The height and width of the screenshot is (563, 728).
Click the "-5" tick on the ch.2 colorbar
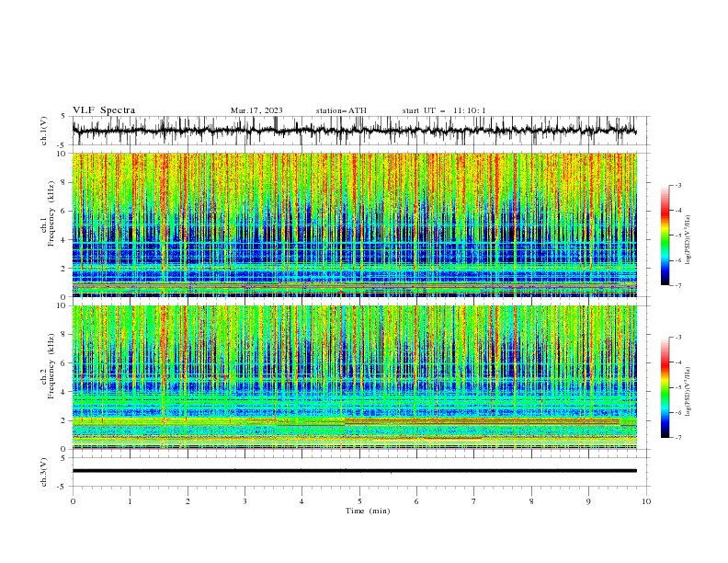[x=678, y=387]
